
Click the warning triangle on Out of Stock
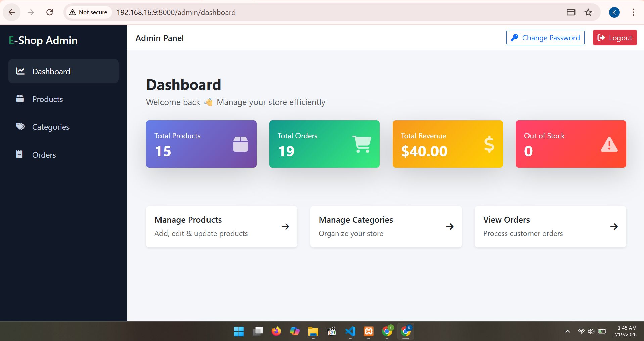point(609,145)
